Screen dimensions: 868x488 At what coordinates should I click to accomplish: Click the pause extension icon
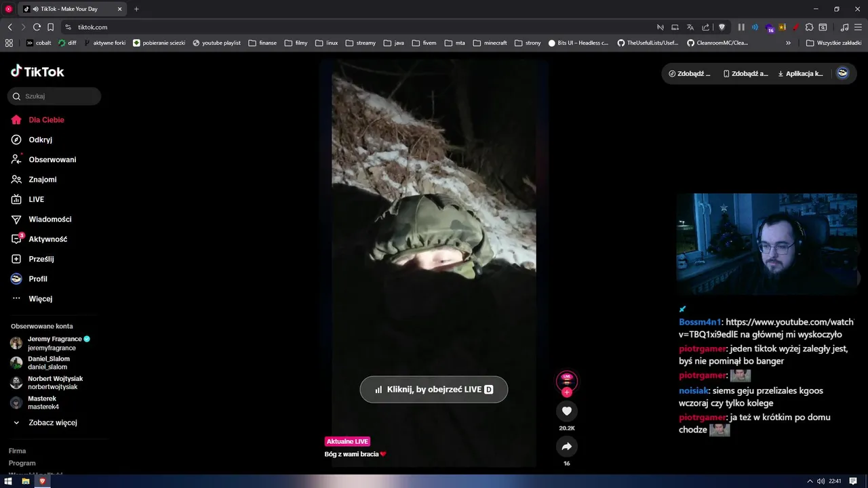[x=741, y=27]
